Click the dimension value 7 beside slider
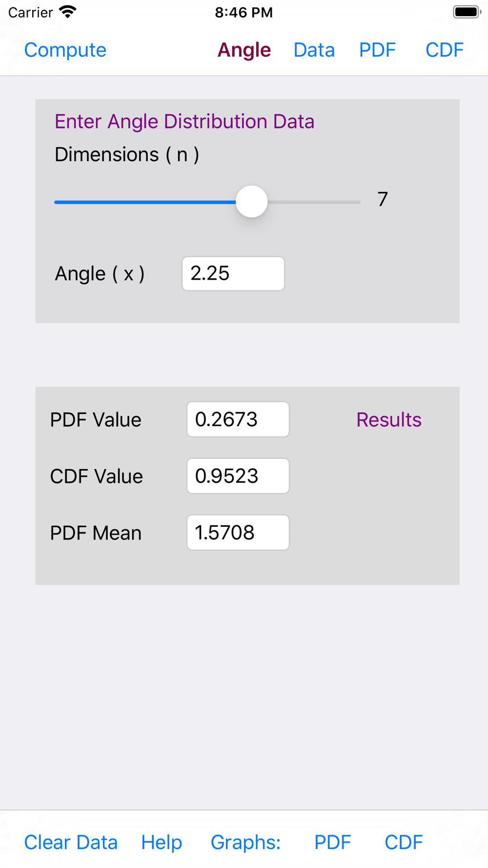The height and width of the screenshot is (868, 488). click(x=383, y=199)
